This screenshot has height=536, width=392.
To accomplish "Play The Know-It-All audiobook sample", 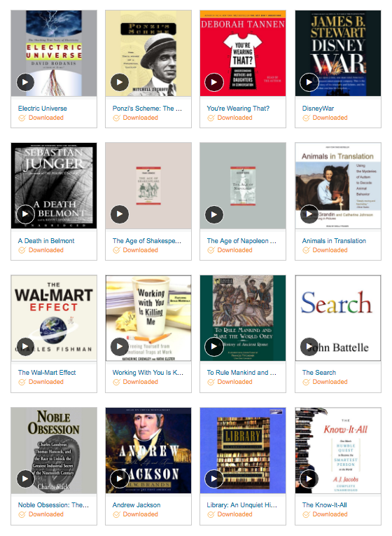I will (x=309, y=479).
